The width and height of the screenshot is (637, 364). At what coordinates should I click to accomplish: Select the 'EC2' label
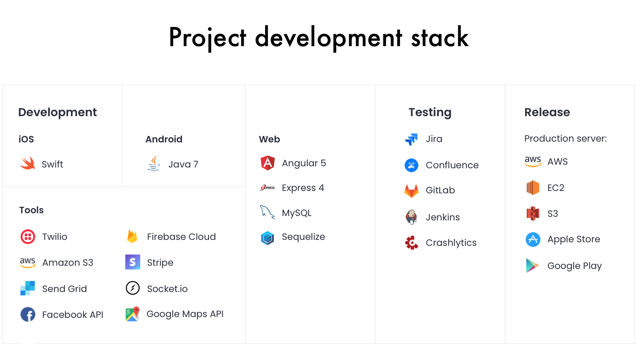point(556,188)
